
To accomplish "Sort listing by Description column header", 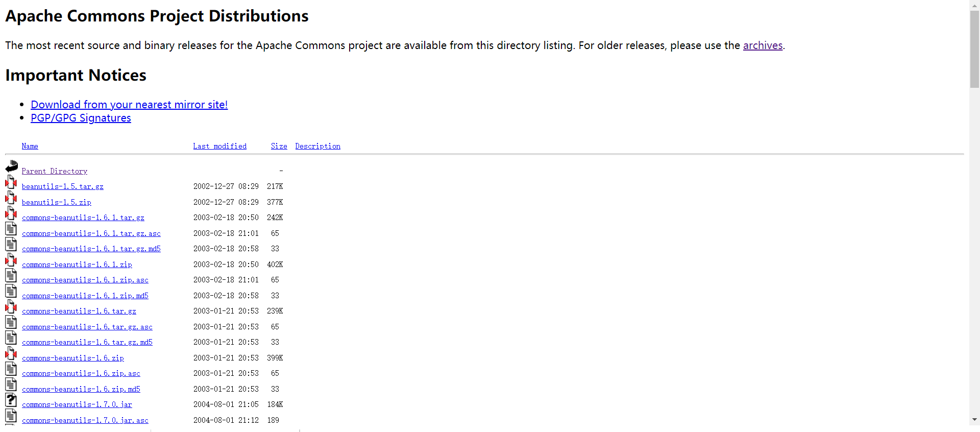I will (317, 147).
